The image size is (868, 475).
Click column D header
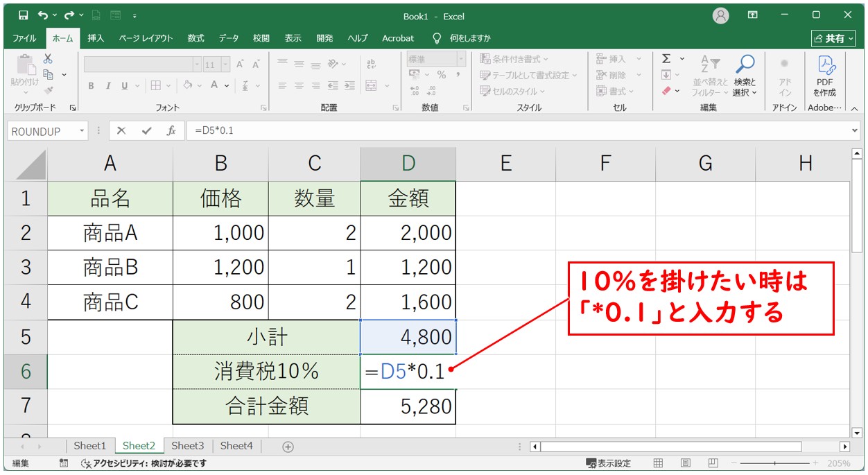[408, 163]
